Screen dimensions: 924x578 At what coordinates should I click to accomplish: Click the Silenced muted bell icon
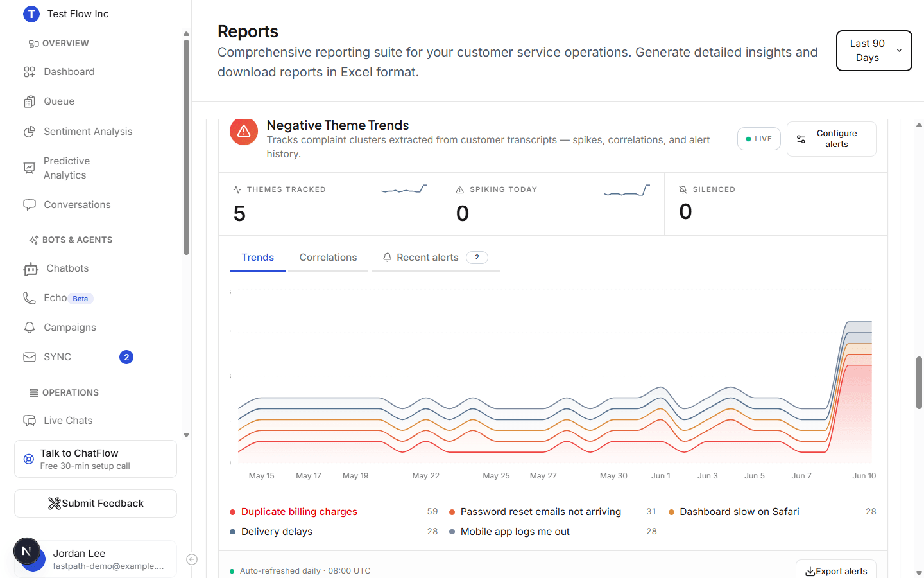683,189
